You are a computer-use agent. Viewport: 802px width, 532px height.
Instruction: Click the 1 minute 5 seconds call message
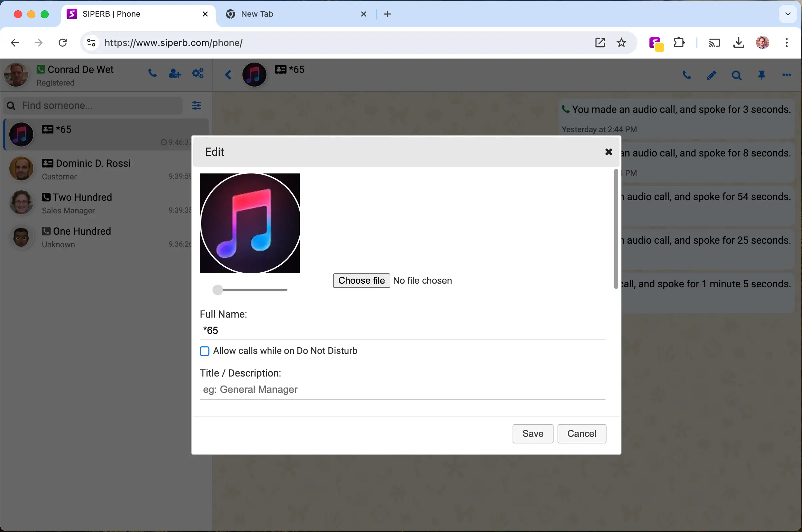[x=708, y=293]
